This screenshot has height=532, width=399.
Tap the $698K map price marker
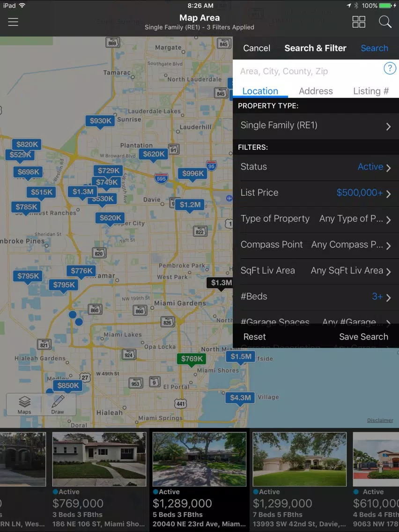(x=28, y=172)
